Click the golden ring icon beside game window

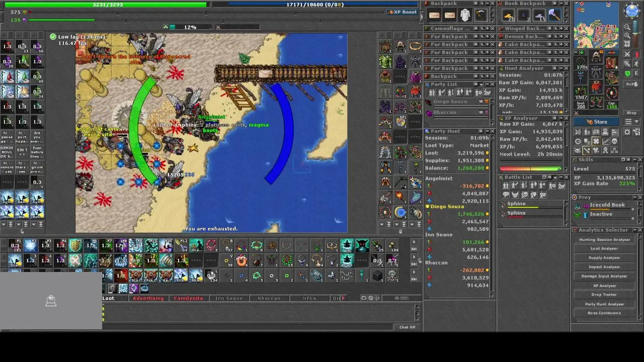[x=416, y=46]
